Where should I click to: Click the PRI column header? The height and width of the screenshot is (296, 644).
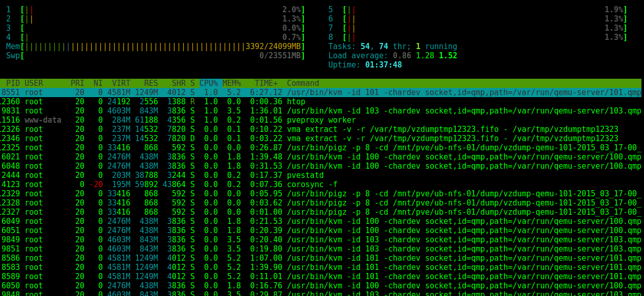(76, 83)
